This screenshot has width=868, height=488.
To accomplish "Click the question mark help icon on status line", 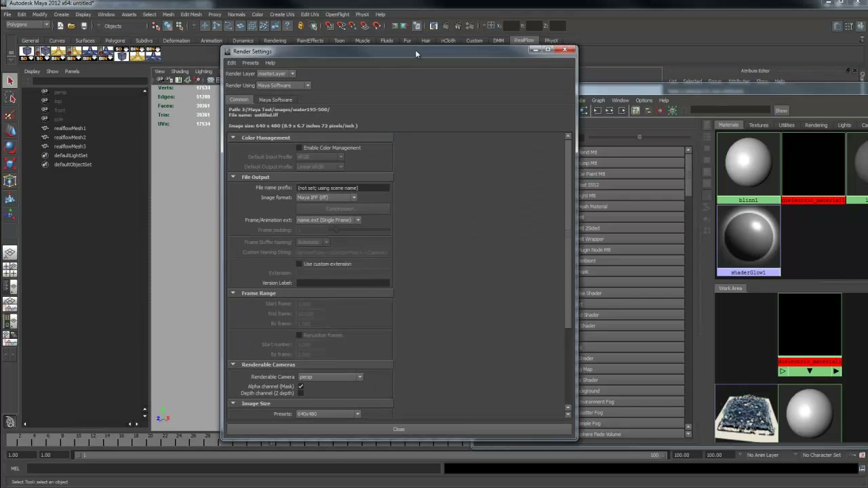I will 288,26.
